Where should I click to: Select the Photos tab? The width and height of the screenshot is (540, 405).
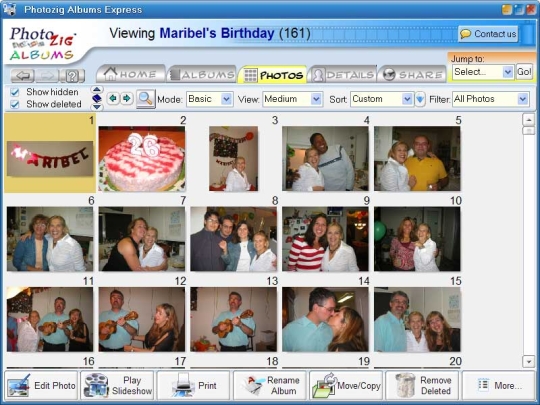coord(272,74)
